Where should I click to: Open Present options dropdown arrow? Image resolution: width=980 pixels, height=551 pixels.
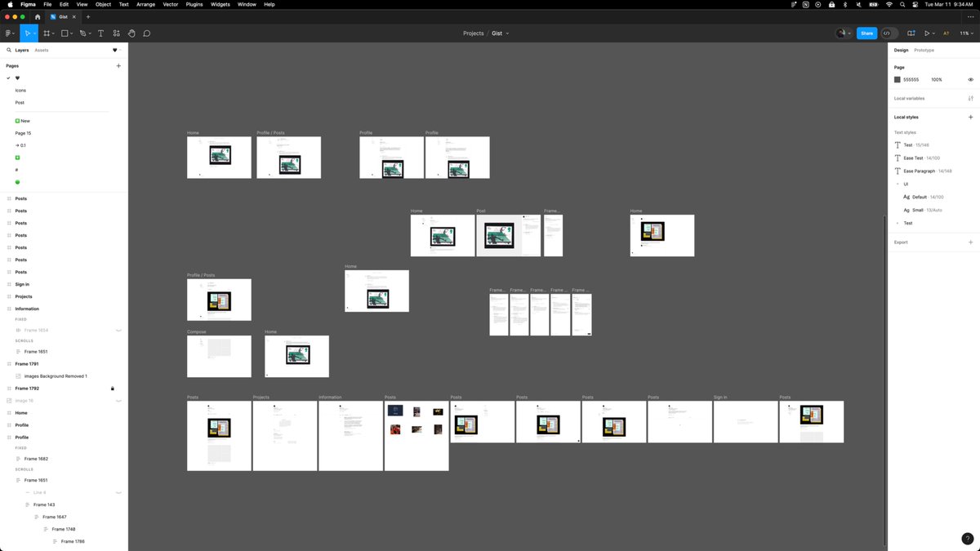934,34
